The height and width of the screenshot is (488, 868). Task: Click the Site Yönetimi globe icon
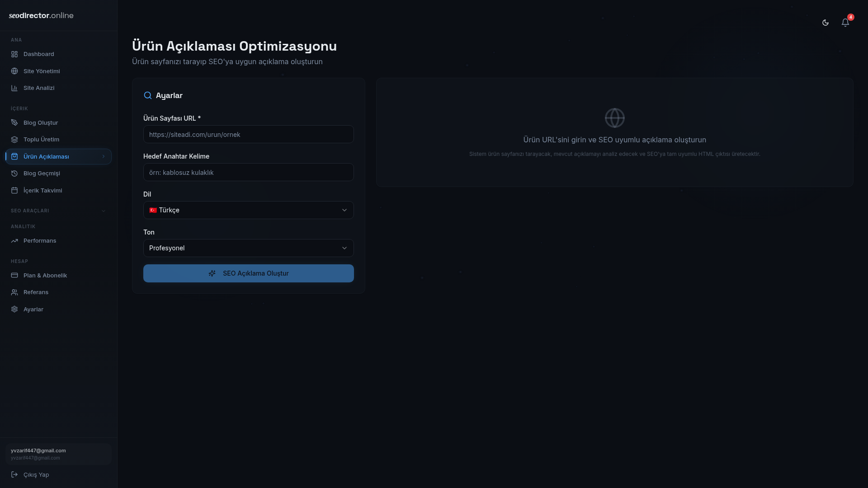pyautogui.click(x=14, y=71)
